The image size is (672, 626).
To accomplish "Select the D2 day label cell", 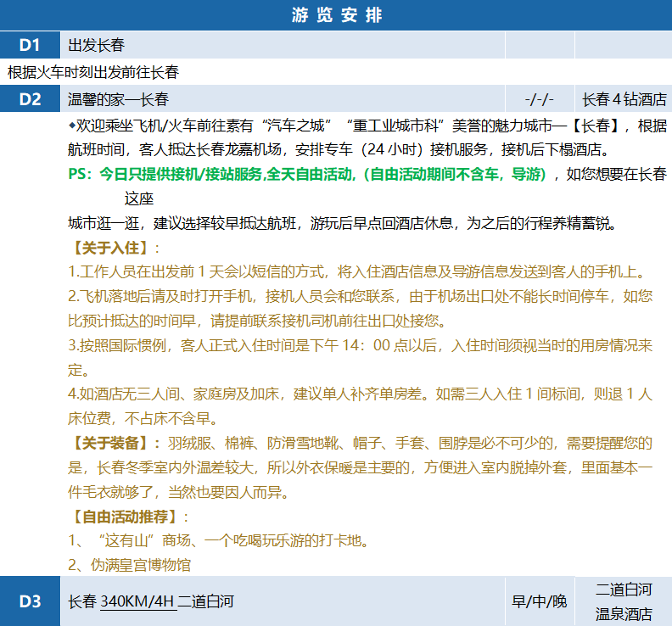I will (30, 99).
